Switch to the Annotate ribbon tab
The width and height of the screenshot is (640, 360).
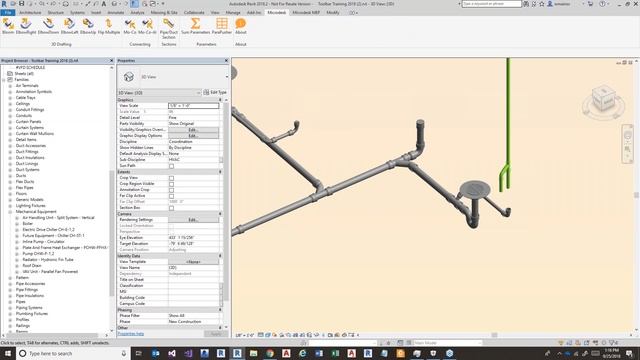116,13
